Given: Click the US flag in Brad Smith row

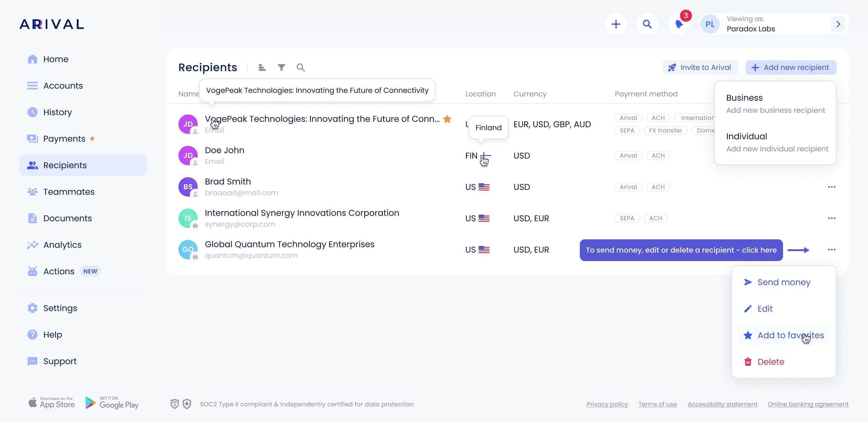Looking at the screenshot, I should pos(484,187).
